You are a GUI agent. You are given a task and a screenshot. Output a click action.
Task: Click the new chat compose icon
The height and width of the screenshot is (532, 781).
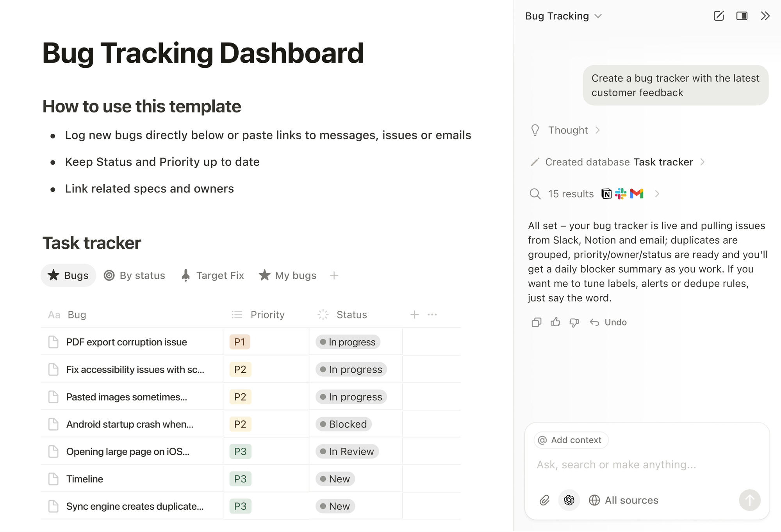pyautogui.click(x=719, y=16)
